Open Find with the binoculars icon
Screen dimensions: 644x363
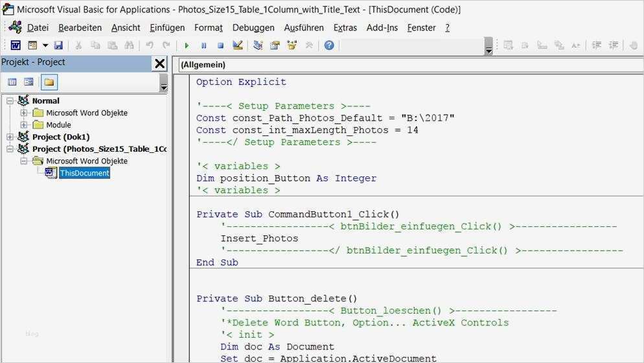129,45
